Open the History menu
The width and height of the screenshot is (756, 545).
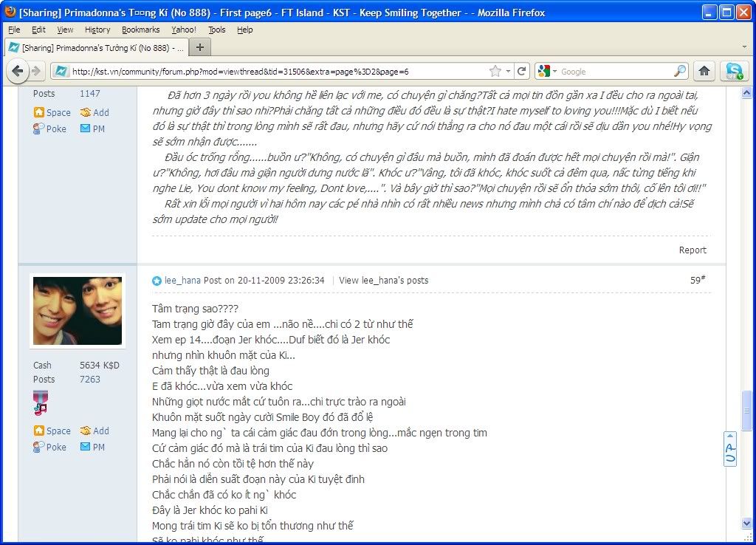click(97, 30)
